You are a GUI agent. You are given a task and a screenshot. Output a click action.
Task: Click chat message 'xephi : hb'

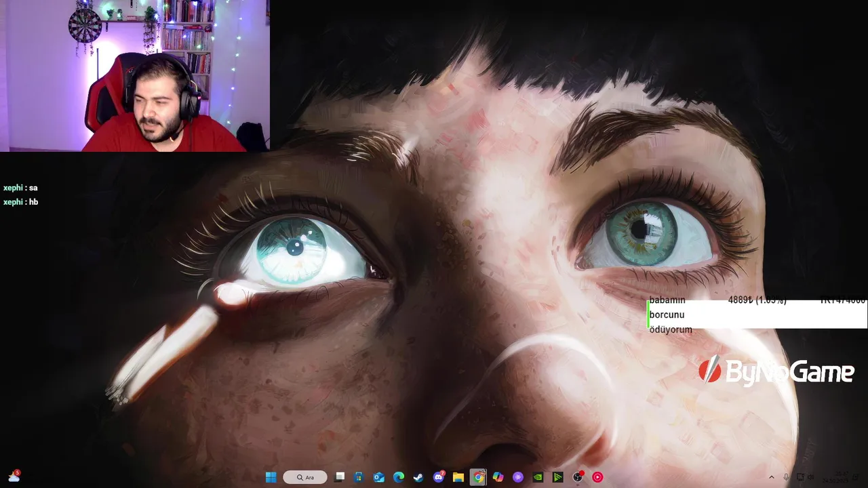[20, 202]
